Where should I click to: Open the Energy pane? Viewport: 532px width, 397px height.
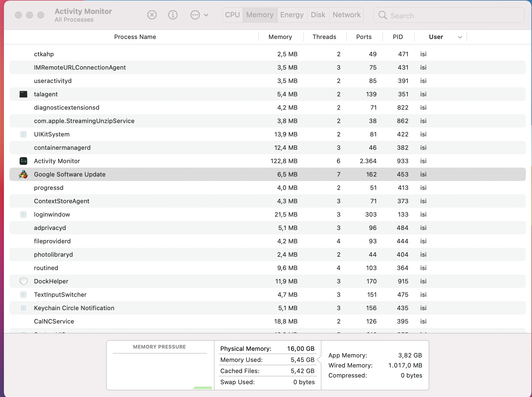291,15
